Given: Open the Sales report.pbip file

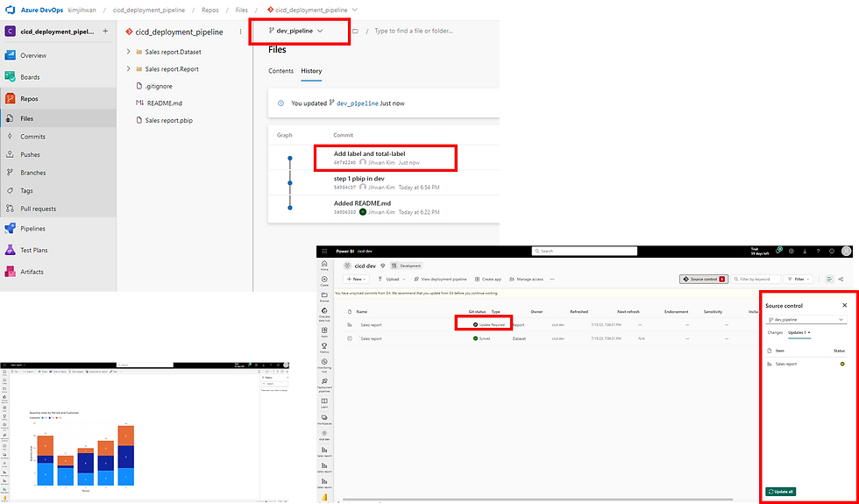Looking at the screenshot, I should point(168,120).
